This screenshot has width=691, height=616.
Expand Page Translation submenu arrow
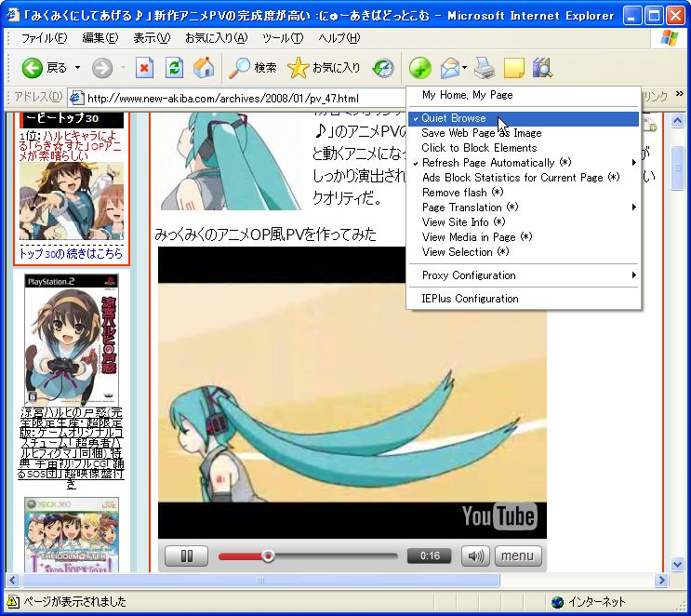[x=633, y=207]
